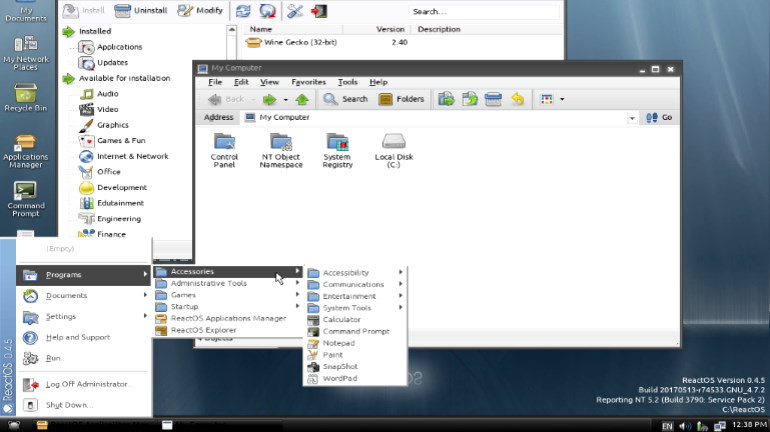Screen dimensions: 770x432
Task: Click the volume icon in system tray
Action: (x=685, y=426)
